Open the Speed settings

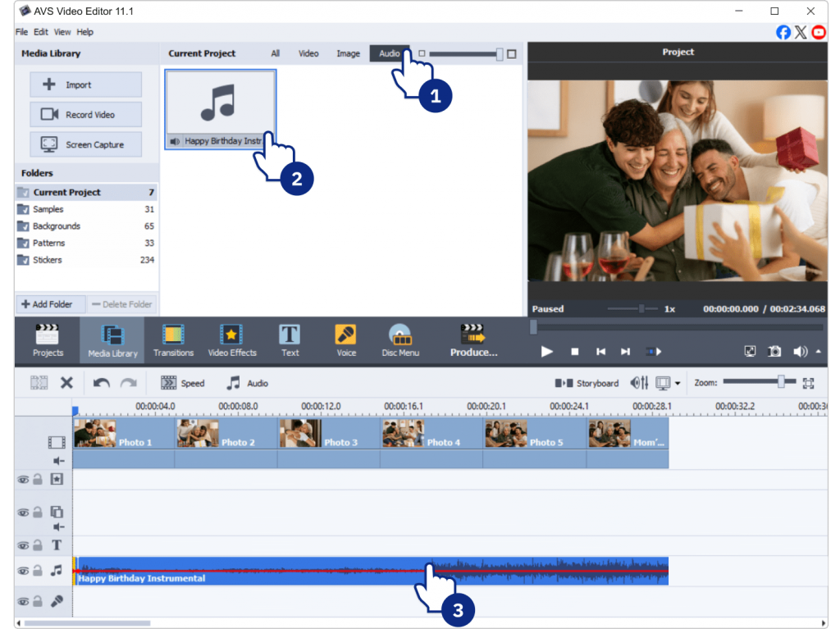[x=183, y=383]
